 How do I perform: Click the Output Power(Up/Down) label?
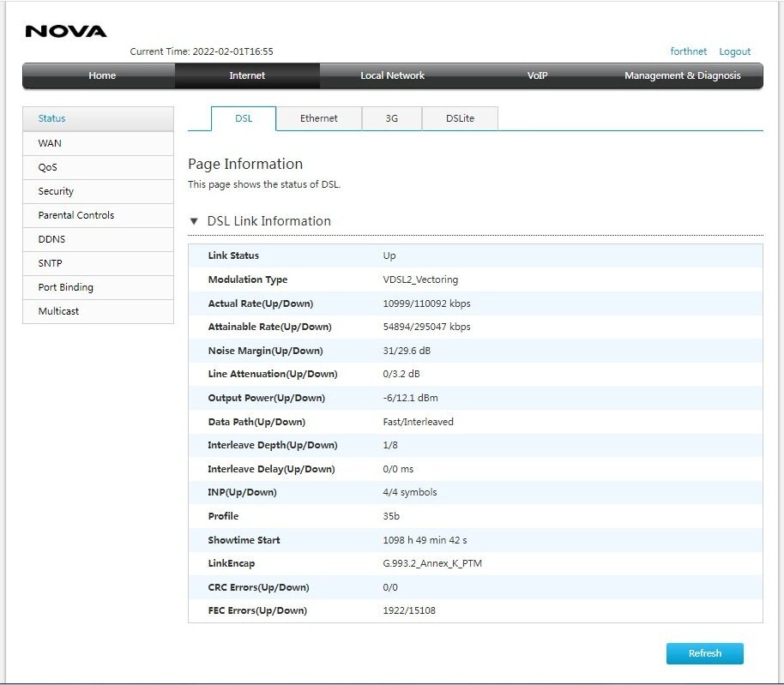click(267, 398)
